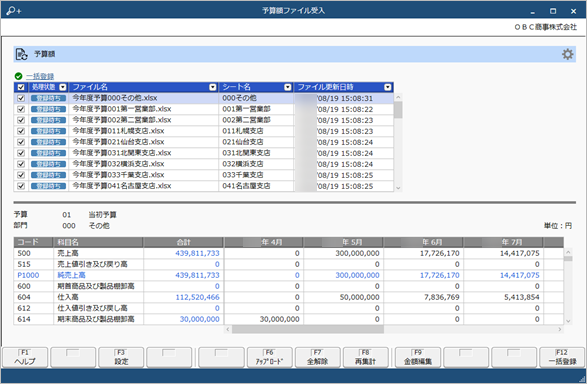
Task: Click budget table vertical scroll up arrow
Action: 568,252
